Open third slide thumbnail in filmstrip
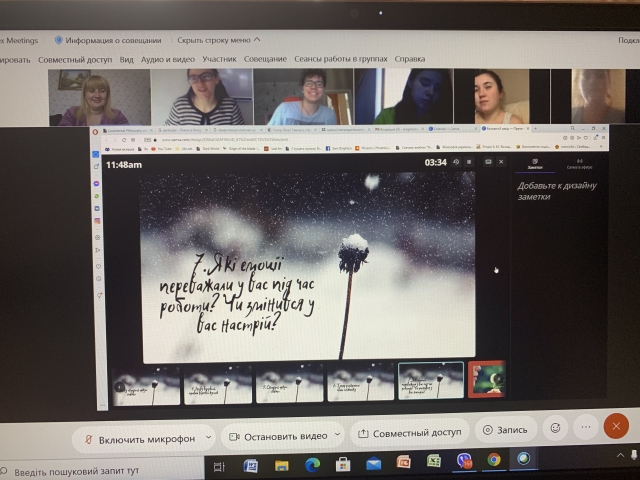 click(x=289, y=384)
